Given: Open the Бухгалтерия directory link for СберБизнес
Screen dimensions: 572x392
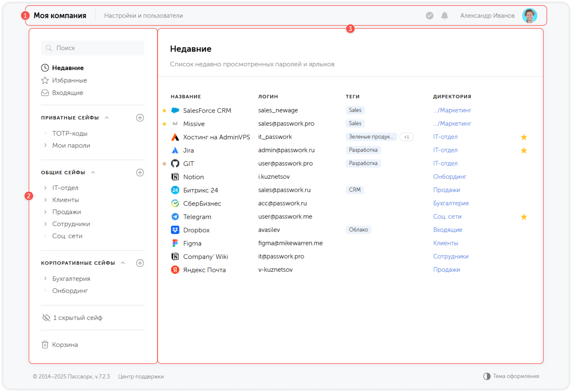Looking at the screenshot, I should click(451, 203).
